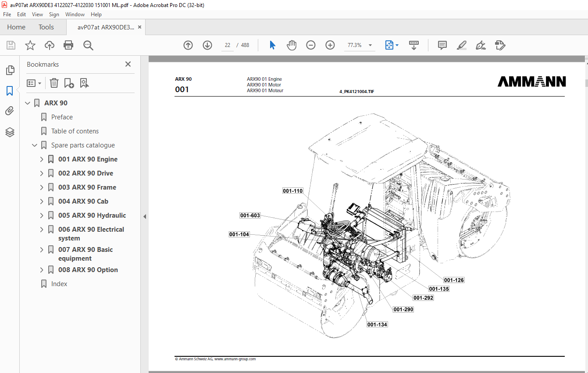Image resolution: width=588 pixels, height=373 pixels.
Task: Close the avP07at ARX90DE3 document tab
Action: tap(140, 27)
